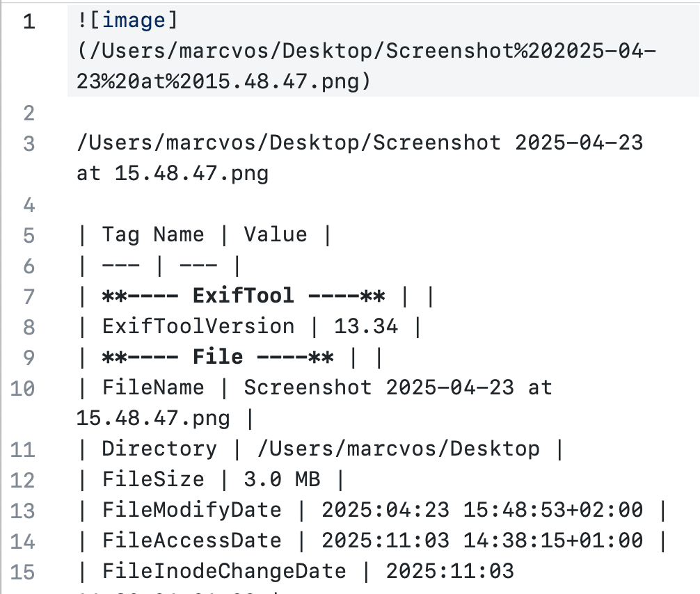Place cursor on the "![image]" markdown text
Viewport: 700px width, 594px height.
point(128,22)
